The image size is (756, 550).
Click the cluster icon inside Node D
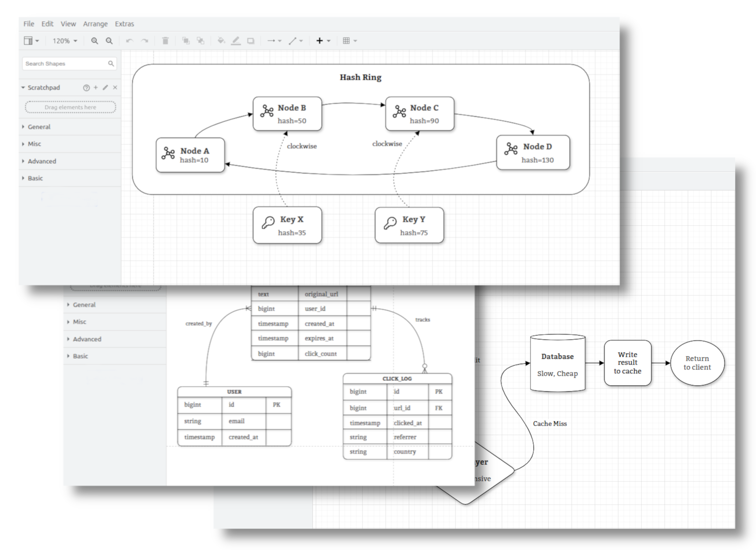511,149
